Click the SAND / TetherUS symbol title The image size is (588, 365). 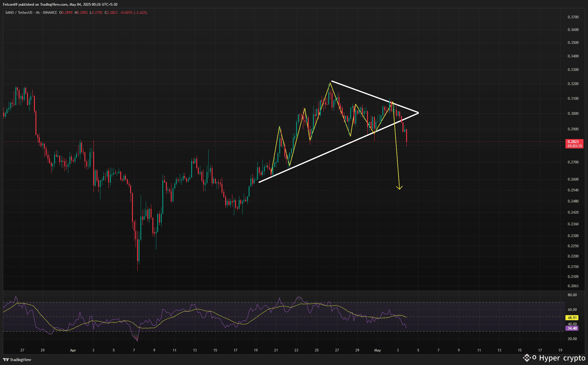click(x=19, y=13)
